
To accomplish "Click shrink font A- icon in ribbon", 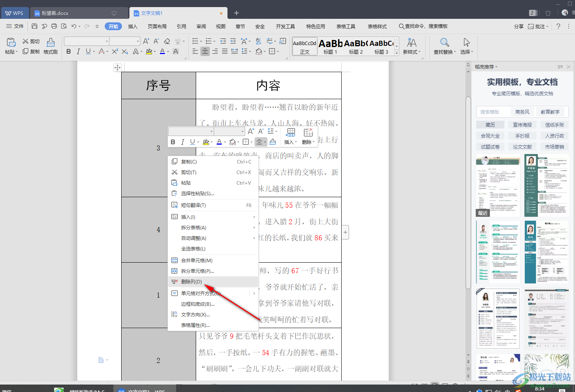I will [156, 41].
